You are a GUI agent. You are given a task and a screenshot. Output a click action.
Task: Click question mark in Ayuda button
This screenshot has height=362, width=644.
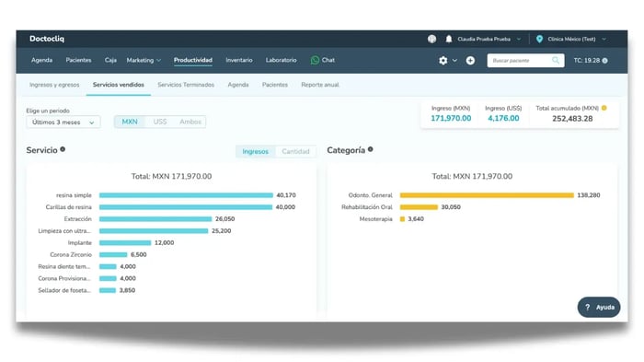tap(587, 308)
